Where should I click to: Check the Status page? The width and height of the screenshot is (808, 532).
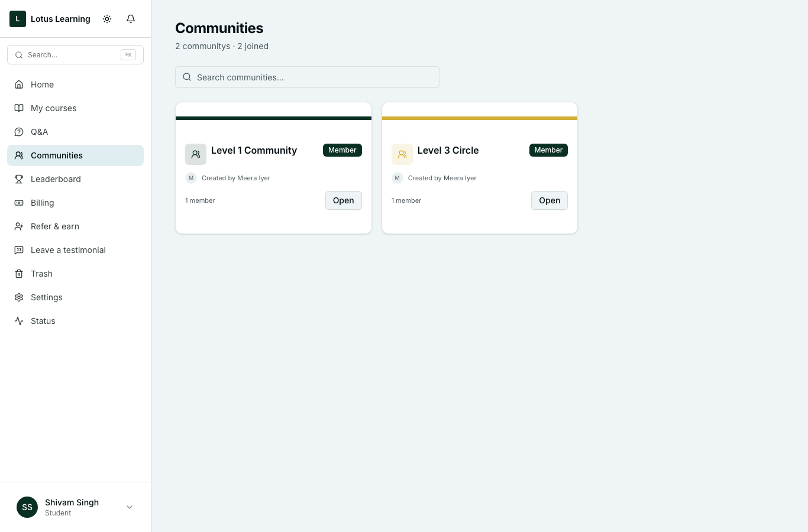[x=75, y=321]
